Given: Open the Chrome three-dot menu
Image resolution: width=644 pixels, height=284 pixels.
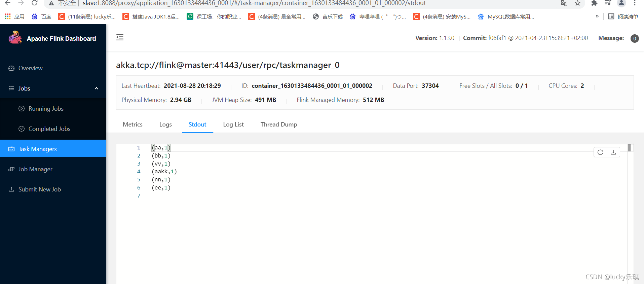Looking at the screenshot, I should coord(635,3).
